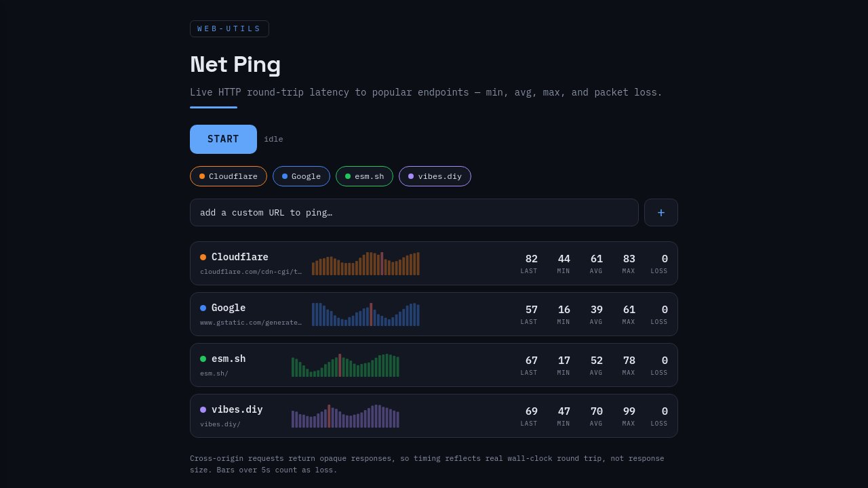Click Google's MIN value 16
The image size is (868, 488).
click(564, 309)
